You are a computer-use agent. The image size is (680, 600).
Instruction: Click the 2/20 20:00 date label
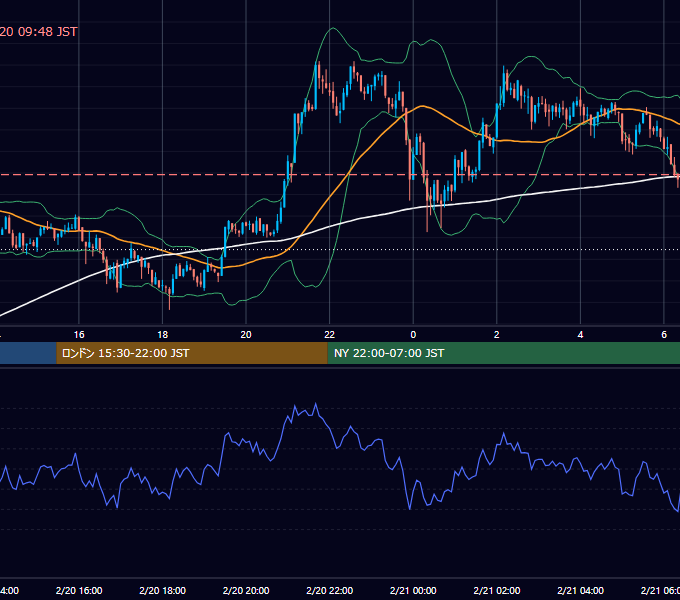point(246,590)
